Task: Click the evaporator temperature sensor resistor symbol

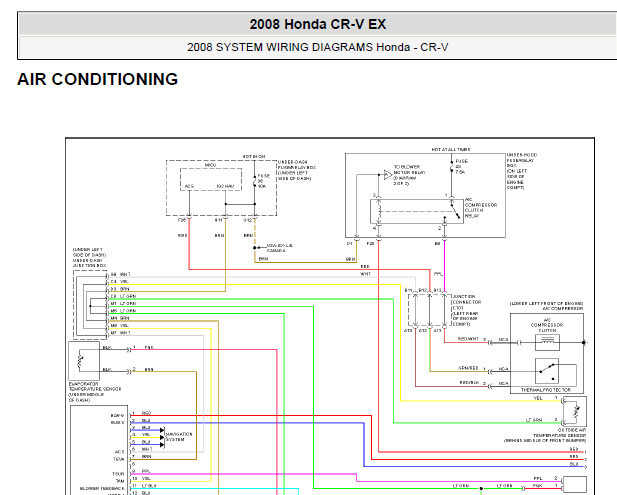Action: 81,360
